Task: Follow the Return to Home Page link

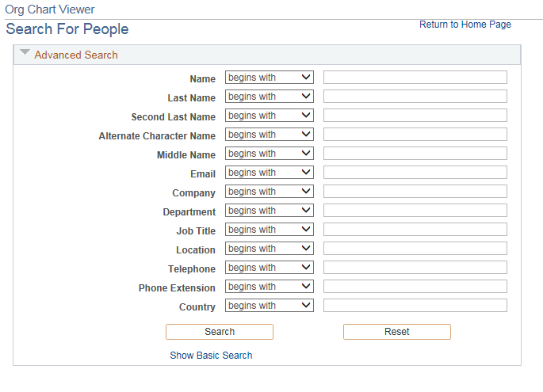Action: [x=465, y=25]
